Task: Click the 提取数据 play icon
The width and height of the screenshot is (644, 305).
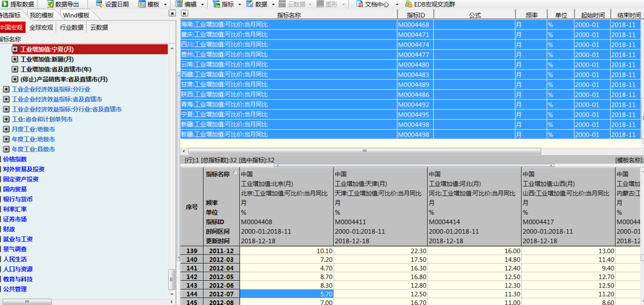Action: (x=5, y=4)
